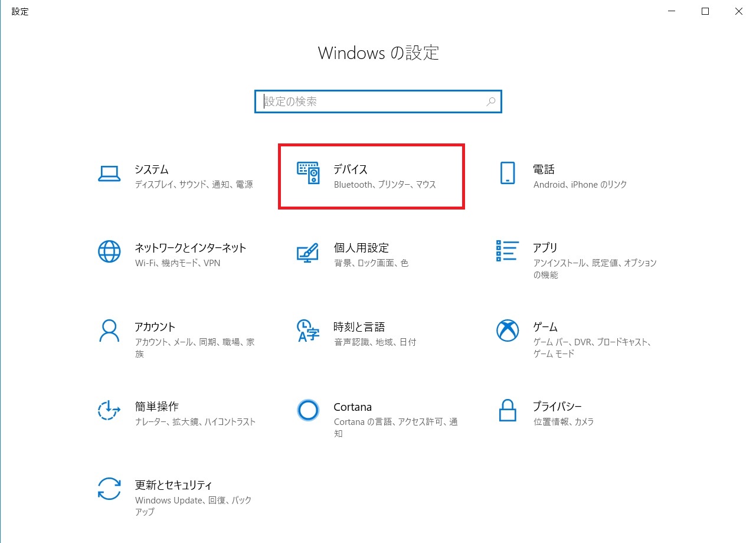Viewport: 756px width, 543px height.
Task: Click the 設定の検索 search field
Action: coord(372,102)
